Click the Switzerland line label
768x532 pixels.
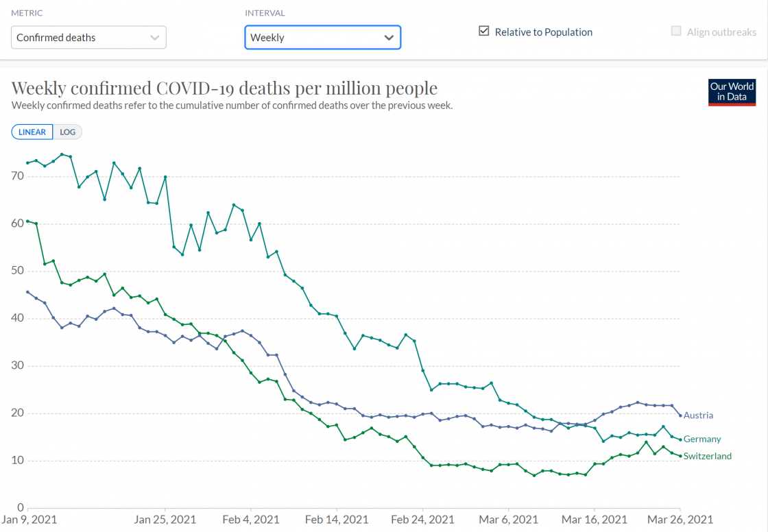[x=707, y=457]
